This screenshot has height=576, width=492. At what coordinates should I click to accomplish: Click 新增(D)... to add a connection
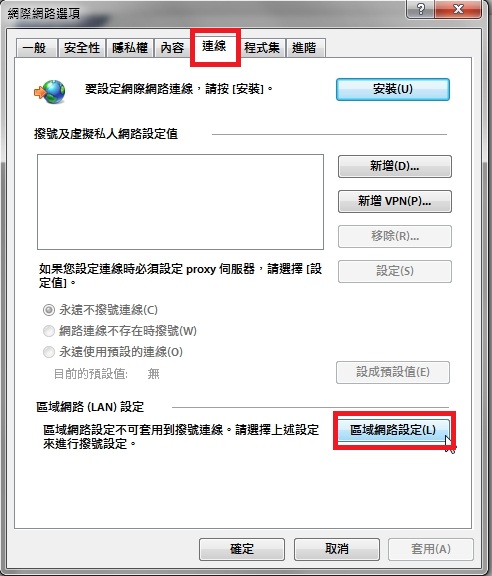tap(395, 166)
